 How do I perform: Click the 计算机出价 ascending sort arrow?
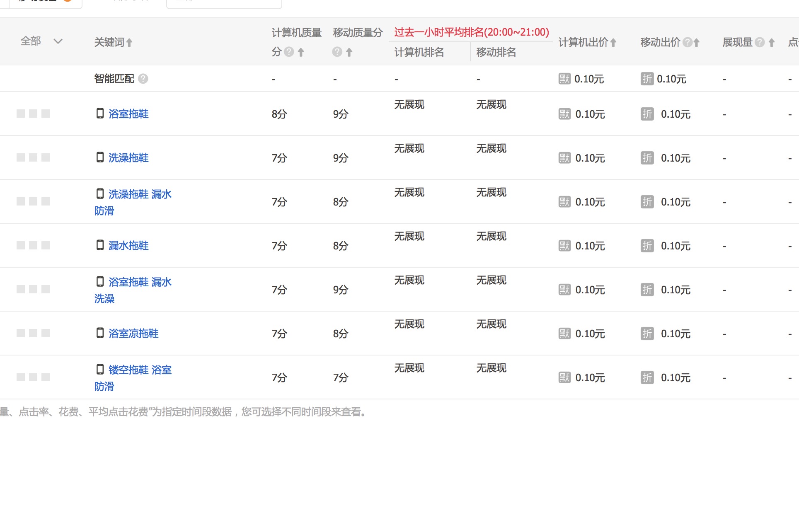click(x=614, y=42)
